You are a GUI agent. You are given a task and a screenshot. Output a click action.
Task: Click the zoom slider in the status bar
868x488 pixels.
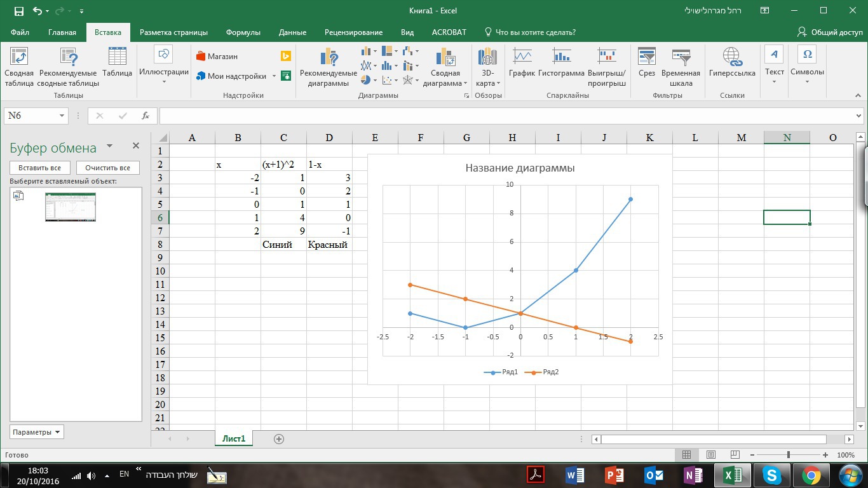tap(788, 455)
